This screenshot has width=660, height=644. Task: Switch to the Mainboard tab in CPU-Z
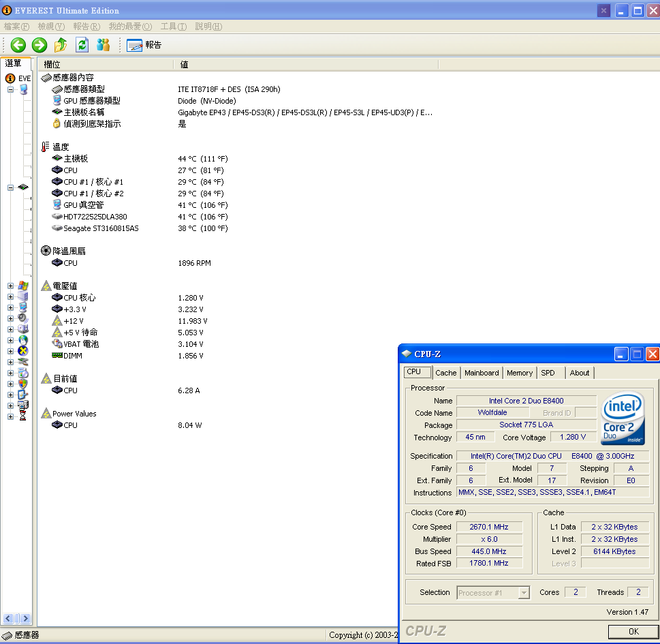point(482,373)
